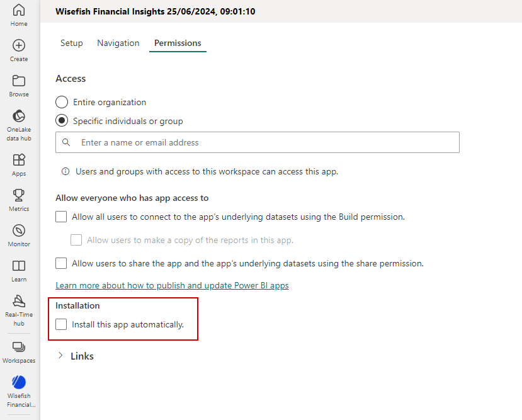Open the Browse folder icon
Viewport: 522px width, 420px height.
[x=19, y=81]
